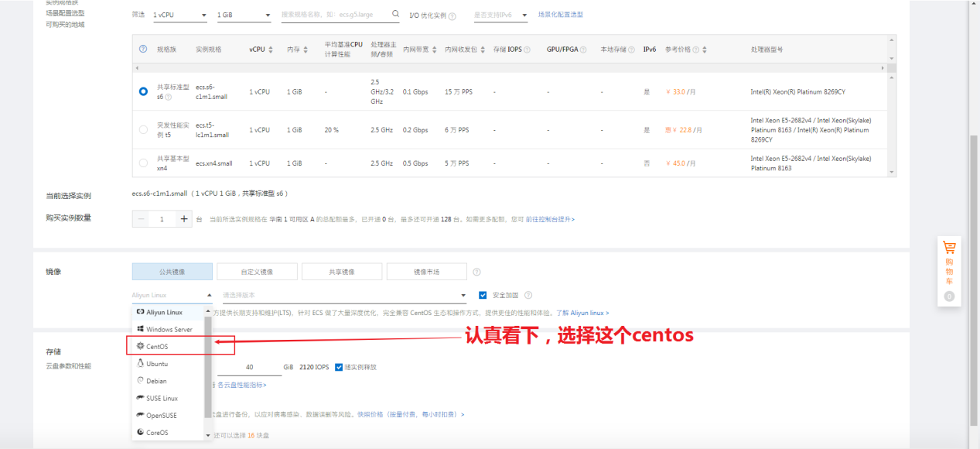Select Debian in the OS dropdown

(169, 381)
